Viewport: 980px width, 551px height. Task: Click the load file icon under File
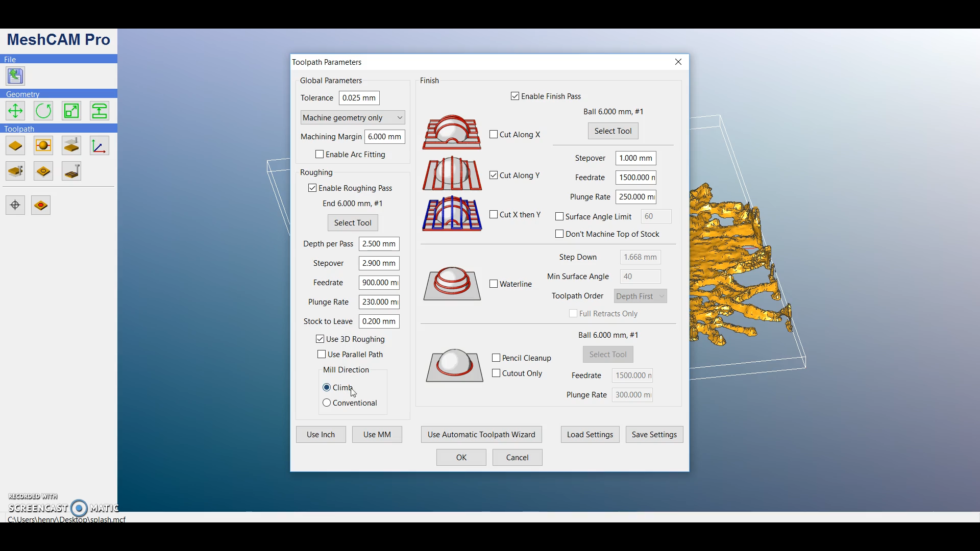(15, 76)
